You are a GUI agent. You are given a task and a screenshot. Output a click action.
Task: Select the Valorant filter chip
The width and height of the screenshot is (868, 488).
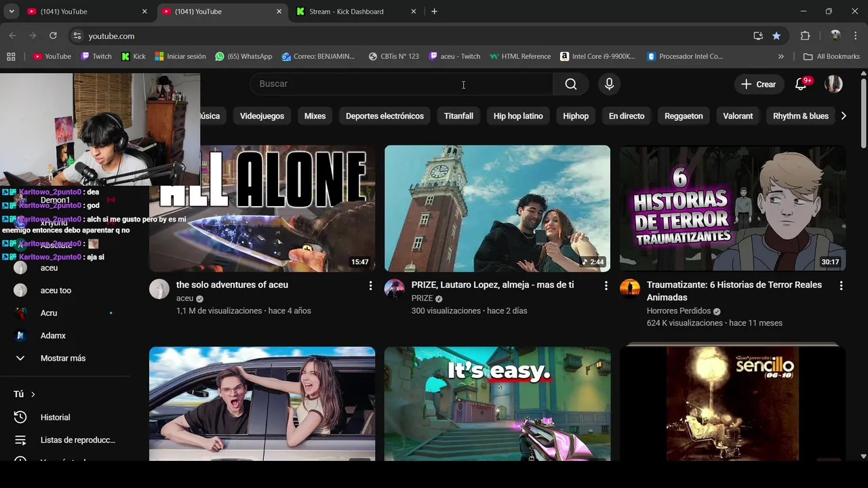pyautogui.click(x=738, y=116)
